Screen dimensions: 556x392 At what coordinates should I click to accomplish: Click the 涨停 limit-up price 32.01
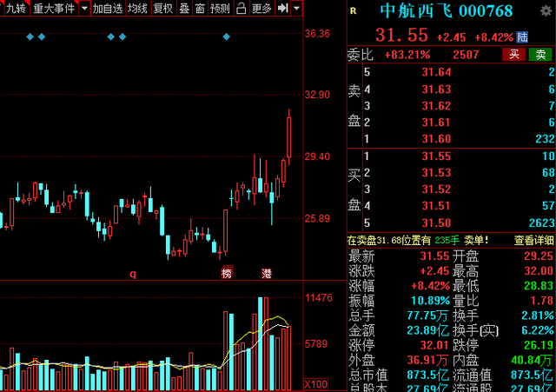(x=435, y=345)
